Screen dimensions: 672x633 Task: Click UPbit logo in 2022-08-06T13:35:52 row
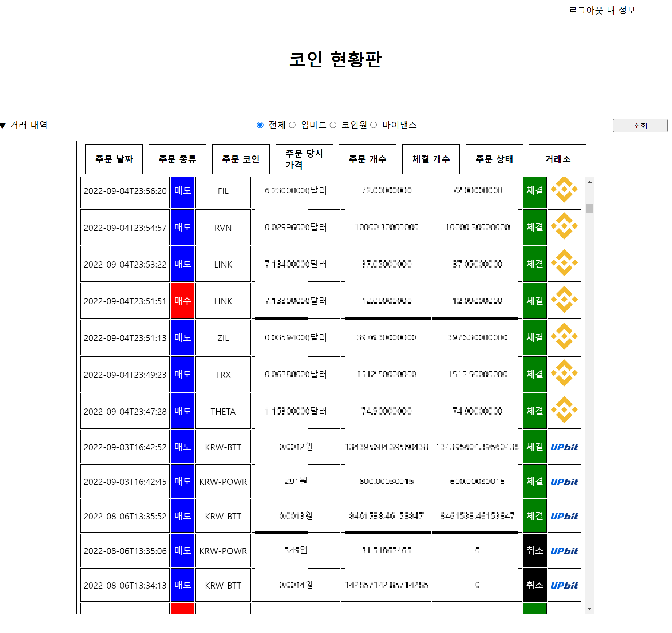click(x=564, y=516)
